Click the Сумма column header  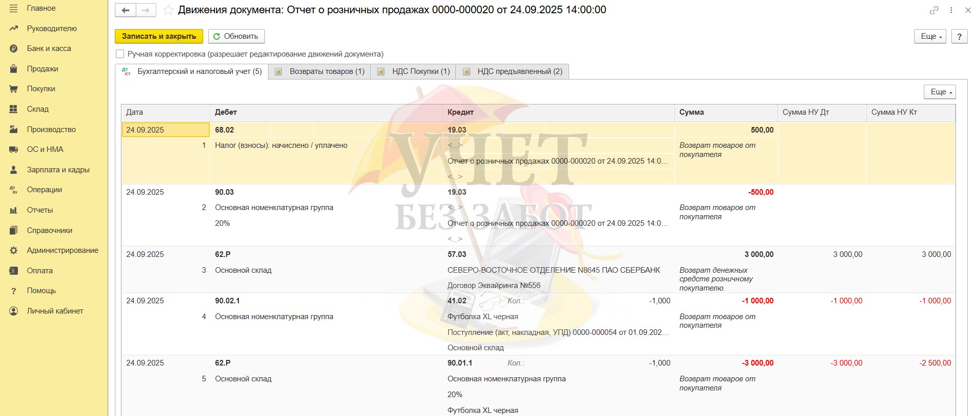pos(726,112)
